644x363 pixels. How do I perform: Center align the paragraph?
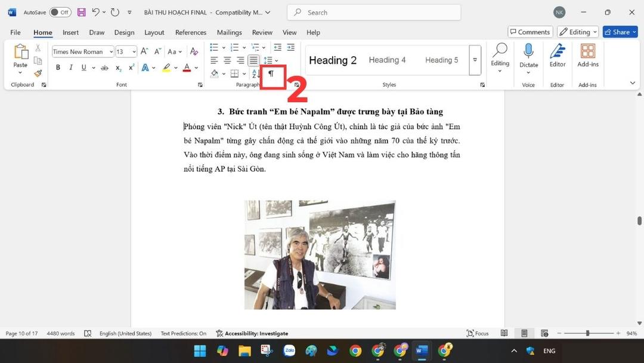point(227,60)
